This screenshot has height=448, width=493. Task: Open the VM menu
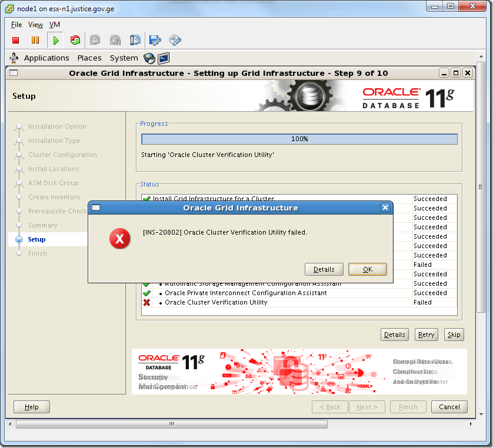[x=54, y=25]
